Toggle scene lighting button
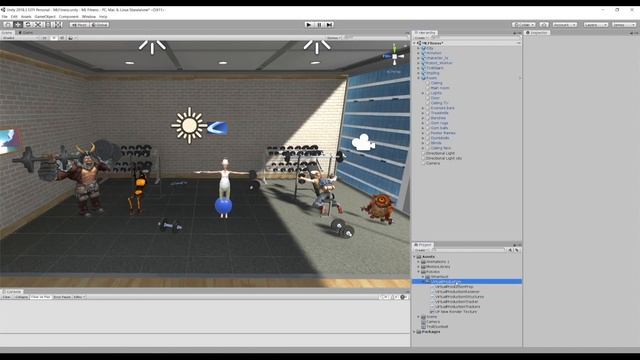The width and height of the screenshot is (640, 360). 53,38
